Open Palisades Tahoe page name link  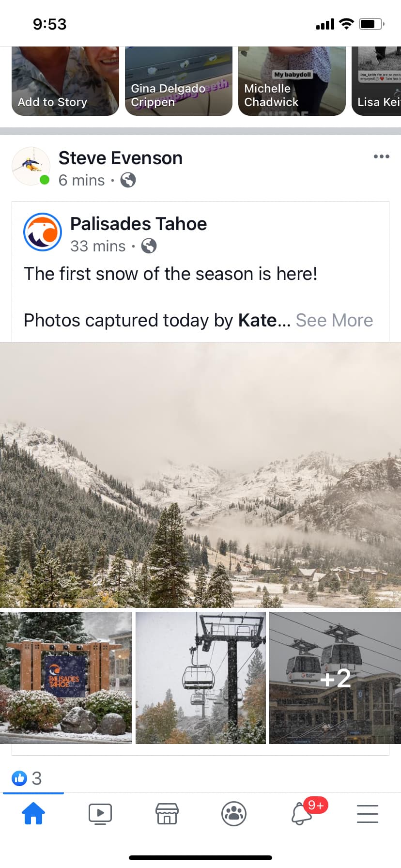pyautogui.click(x=139, y=224)
